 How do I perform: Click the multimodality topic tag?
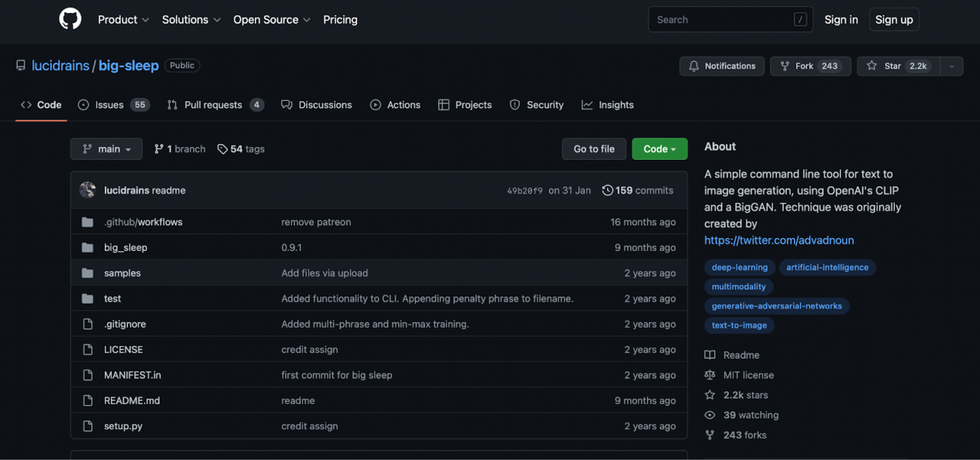coord(739,287)
